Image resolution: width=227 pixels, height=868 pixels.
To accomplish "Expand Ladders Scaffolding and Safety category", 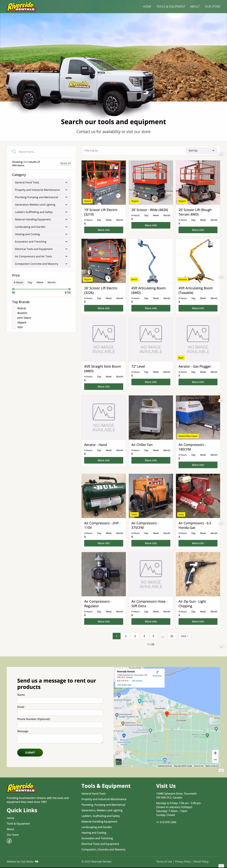I will (41, 212).
